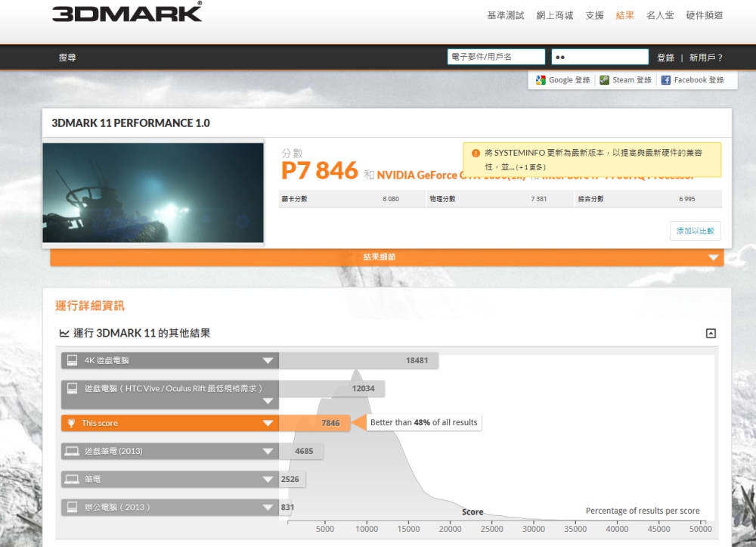Viewport: 756px width, 547px height.
Task: Expand the 辦公電腦 (2013) dropdown arrow
Action: tap(268, 507)
